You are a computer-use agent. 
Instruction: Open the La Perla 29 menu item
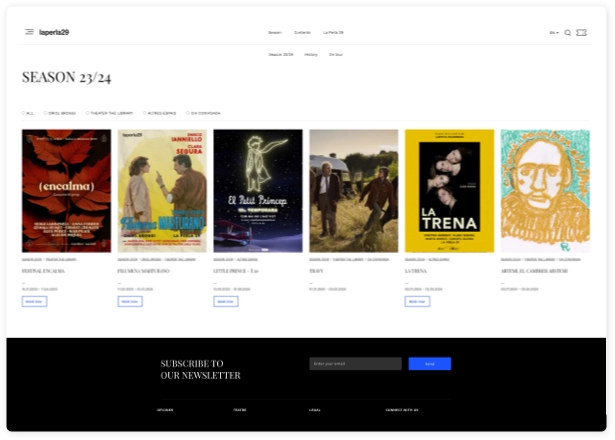coord(333,33)
